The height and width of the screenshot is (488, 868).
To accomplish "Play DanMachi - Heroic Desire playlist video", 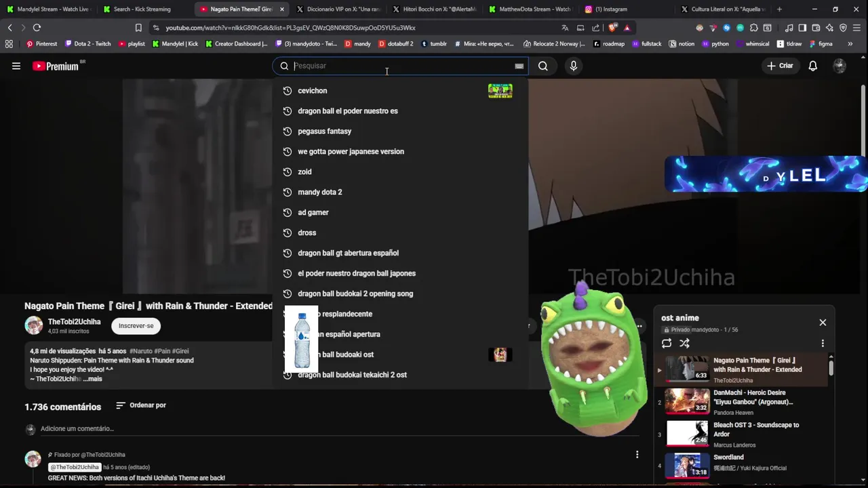I will click(x=742, y=400).
